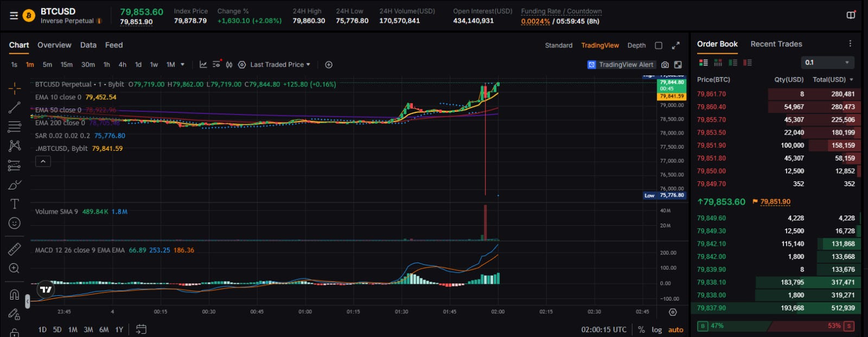Viewport: 868px width, 337px height.
Task: Activate the zoom in tool
Action: 15,268
